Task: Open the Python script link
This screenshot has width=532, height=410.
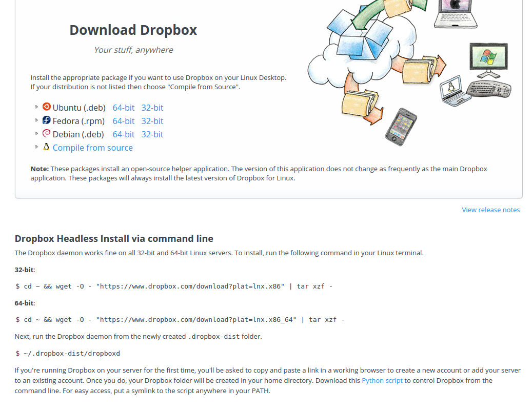Action: (x=382, y=380)
